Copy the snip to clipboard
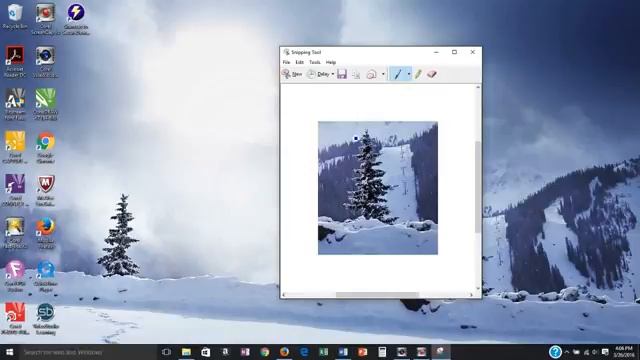The image size is (640, 360). pos(356,74)
